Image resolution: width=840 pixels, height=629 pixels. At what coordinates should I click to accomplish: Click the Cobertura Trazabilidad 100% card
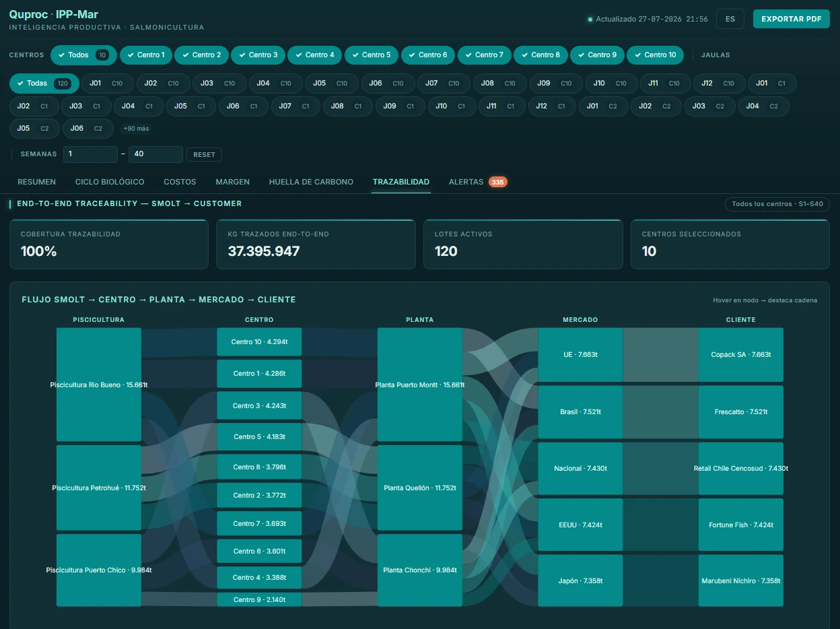(109, 244)
